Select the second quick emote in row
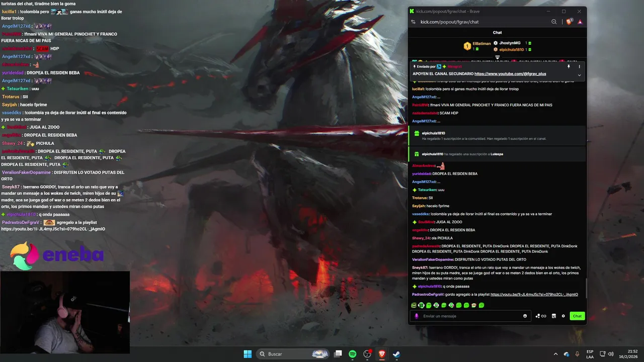 click(422, 305)
